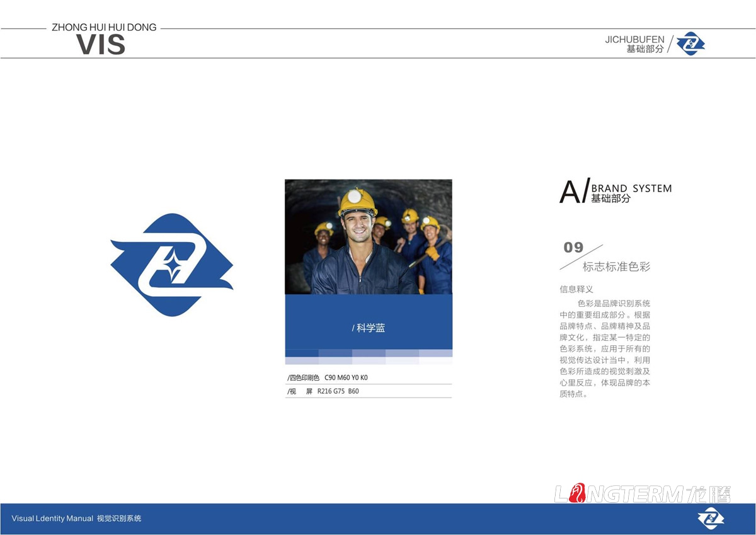The image size is (756, 535).
Task: Toggle the 四色印刷色 CMYK value row
Action: (369, 377)
